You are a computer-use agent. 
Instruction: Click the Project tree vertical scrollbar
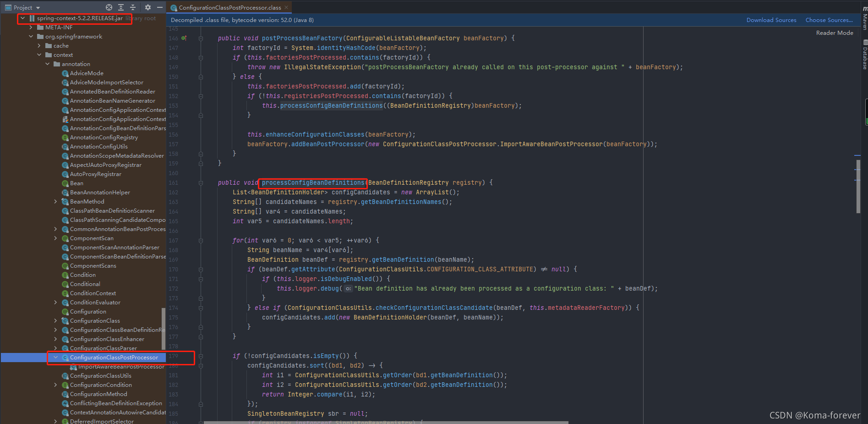tap(164, 329)
